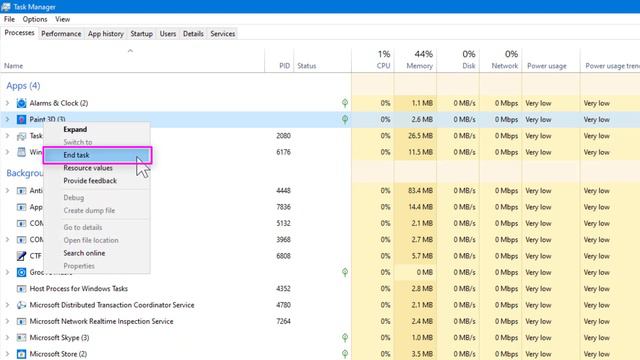Choose End task in context menu

pos(97,155)
